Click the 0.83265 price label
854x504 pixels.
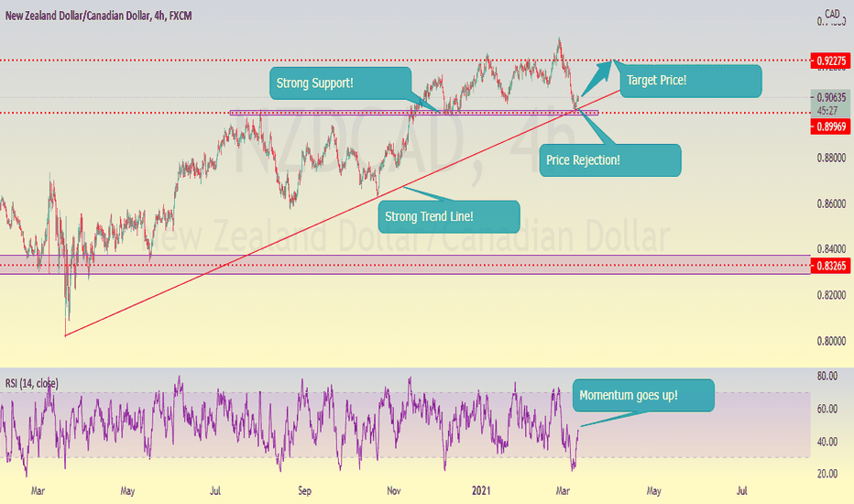pyautogui.click(x=830, y=266)
